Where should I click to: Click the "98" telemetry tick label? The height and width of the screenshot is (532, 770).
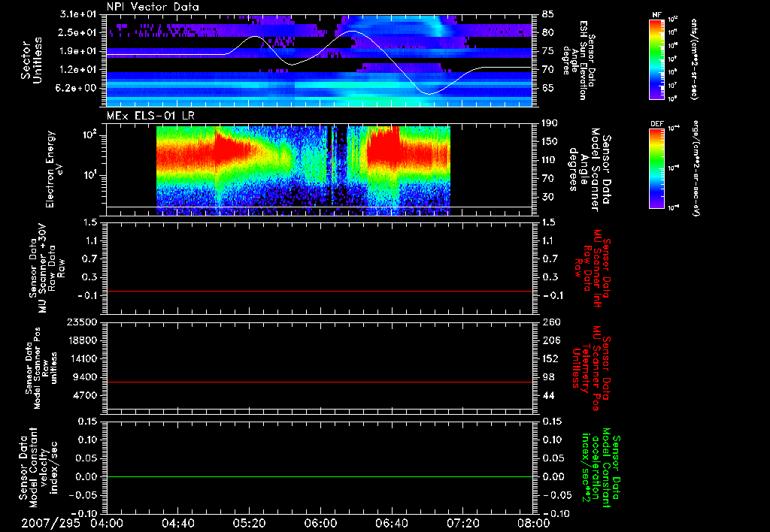point(548,377)
